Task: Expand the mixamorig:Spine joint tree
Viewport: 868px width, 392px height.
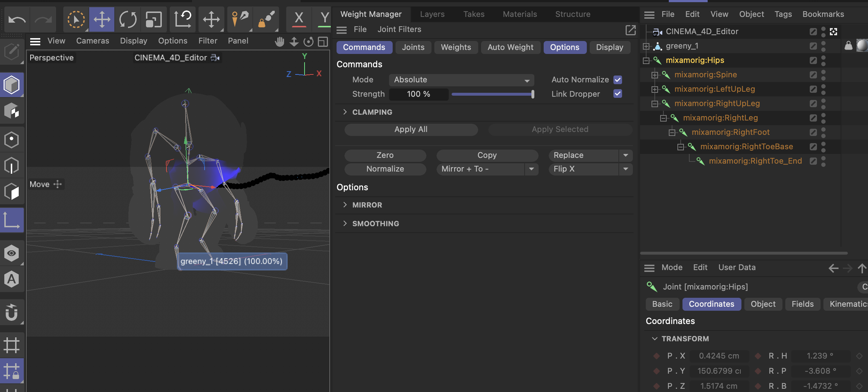Action: [655, 75]
